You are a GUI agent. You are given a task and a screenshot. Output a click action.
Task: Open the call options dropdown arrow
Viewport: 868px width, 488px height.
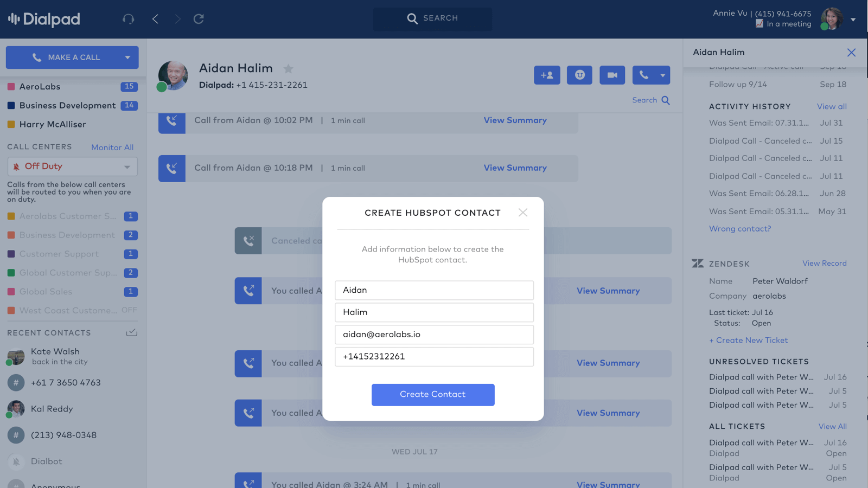[x=663, y=75]
